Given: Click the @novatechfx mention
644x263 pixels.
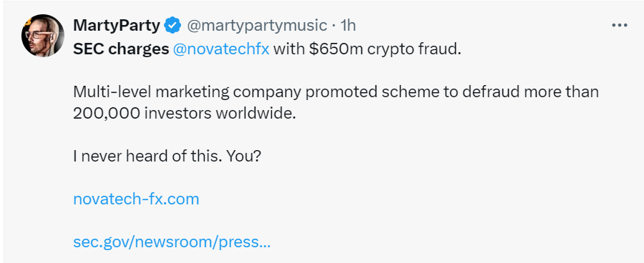Looking at the screenshot, I should (x=221, y=49).
